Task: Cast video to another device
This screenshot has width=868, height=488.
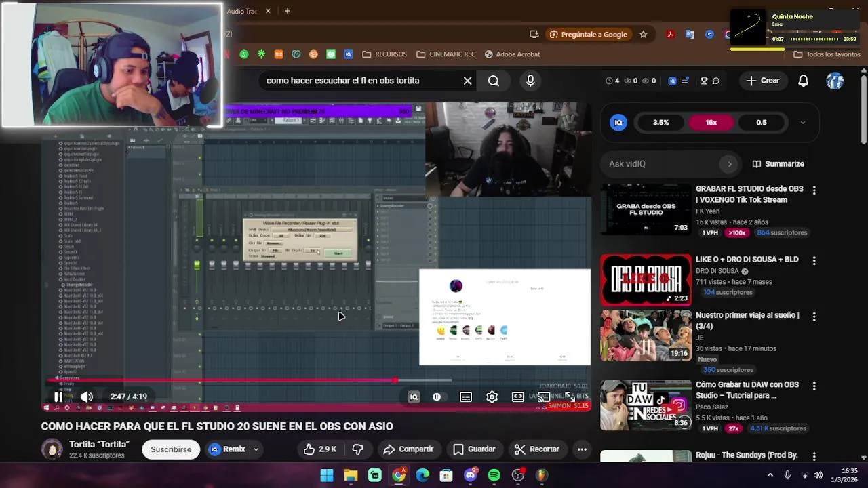Action: (x=543, y=397)
